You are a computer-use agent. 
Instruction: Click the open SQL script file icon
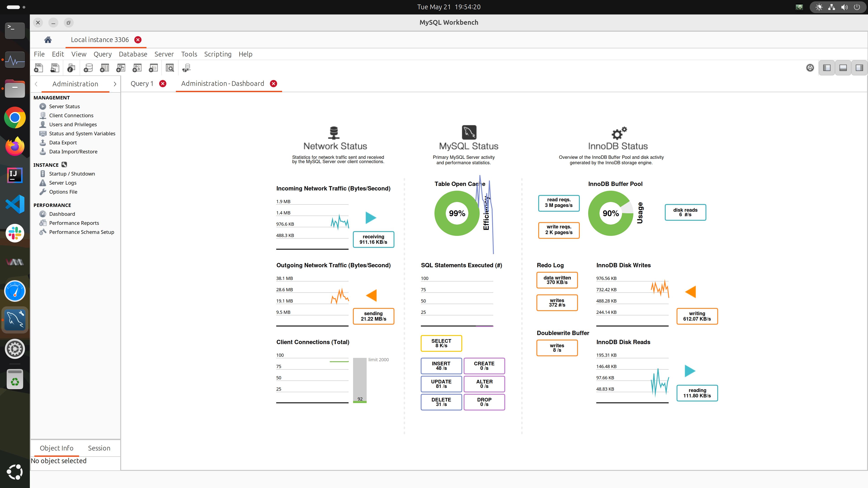click(54, 68)
